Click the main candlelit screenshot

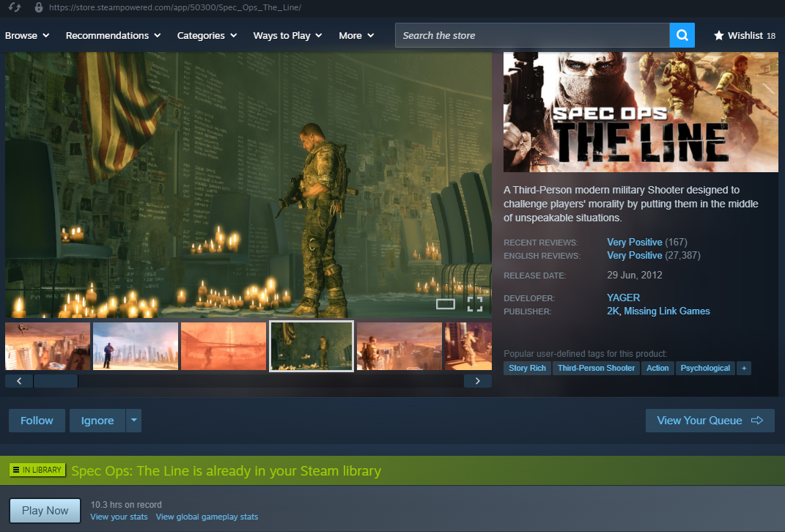pos(248,185)
